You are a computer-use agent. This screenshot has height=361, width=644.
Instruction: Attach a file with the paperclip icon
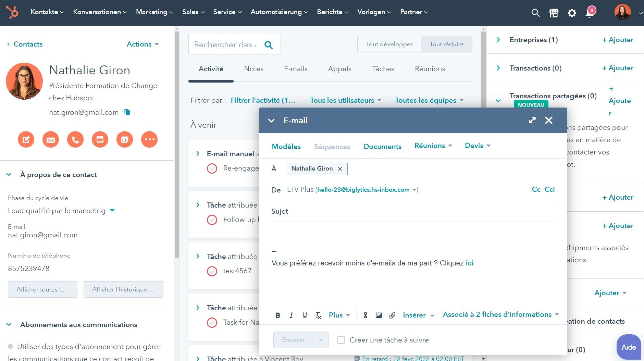392,315
